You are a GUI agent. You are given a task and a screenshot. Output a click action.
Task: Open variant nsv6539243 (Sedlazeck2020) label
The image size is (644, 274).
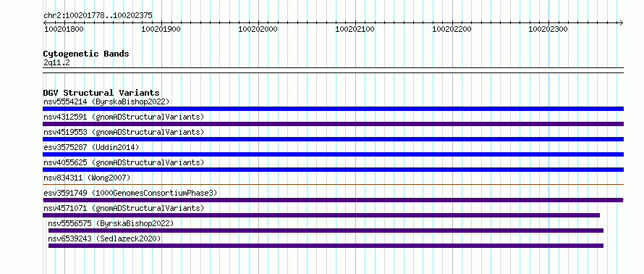pyautogui.click(x=104, y=238)
